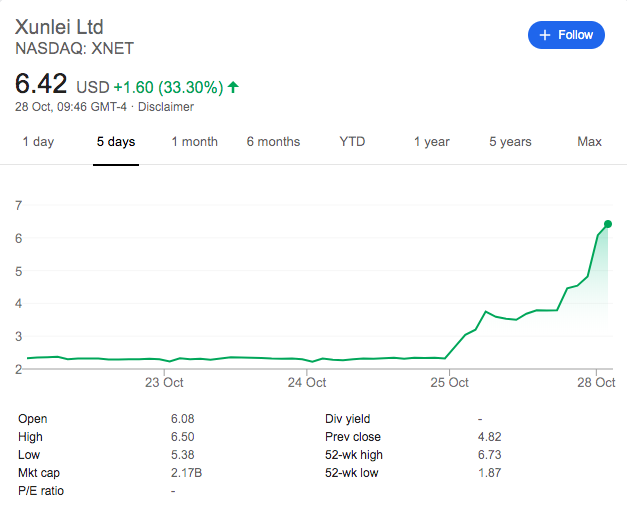Click the 25 Oct axis label
Viewport: 627px width, 509px height.
click(449, 383)
